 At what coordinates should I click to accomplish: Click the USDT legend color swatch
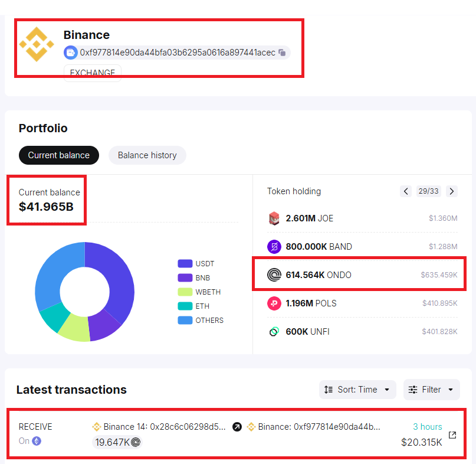coord(185,263)
